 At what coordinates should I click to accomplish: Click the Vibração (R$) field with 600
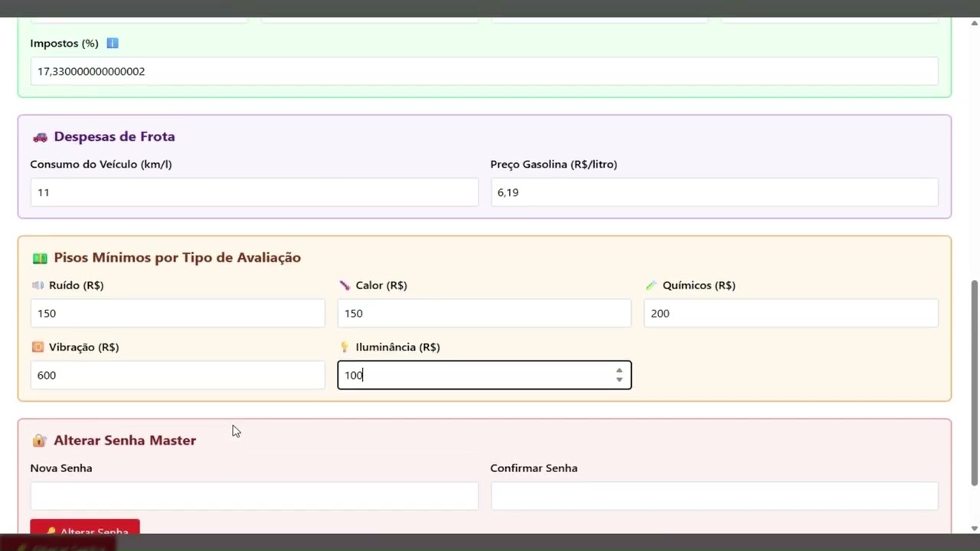pyautogui.click(x=178, y=375)
